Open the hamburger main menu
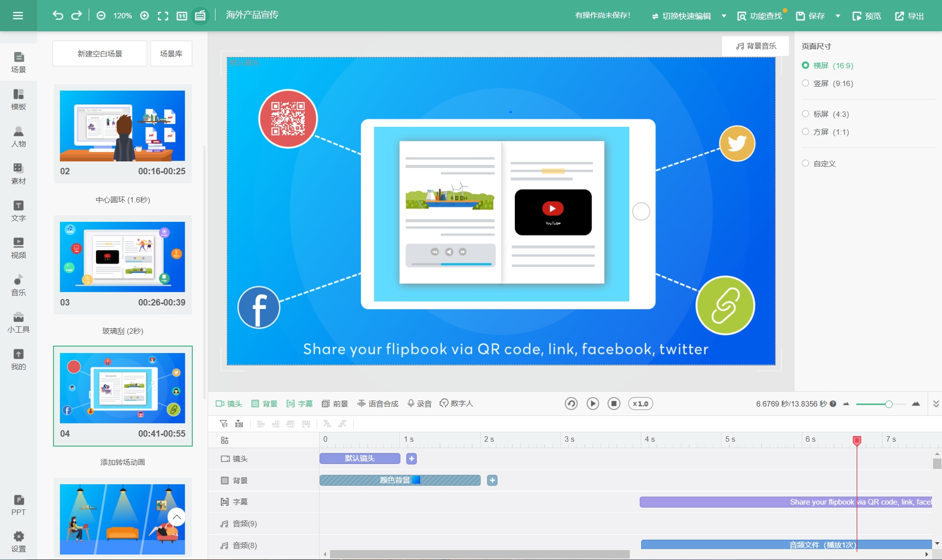This screenshot has height=560, width=942. click(x=18, y=16)
